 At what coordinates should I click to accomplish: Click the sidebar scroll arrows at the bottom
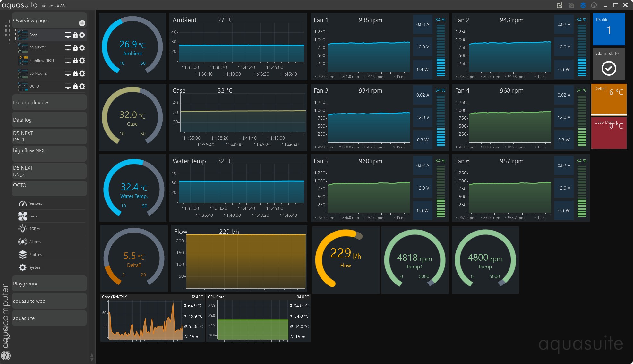tap(92, 357)
